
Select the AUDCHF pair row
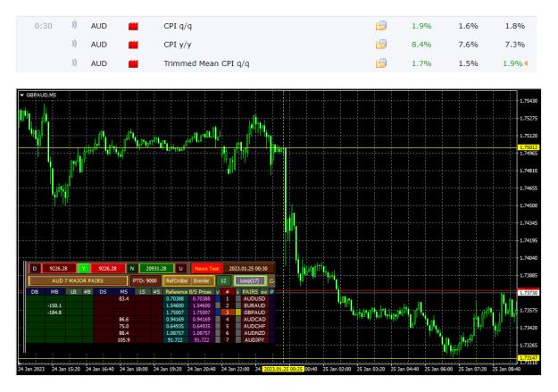pos(254,326)
